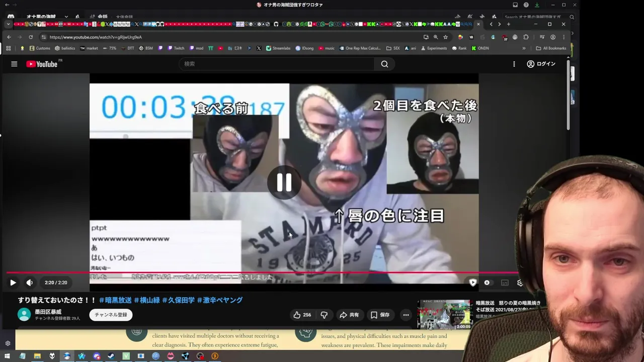Open the YouTube hamburger guide menu
Image resolution: width=644 pixels, height=362 pixels.
coord(14,64)
